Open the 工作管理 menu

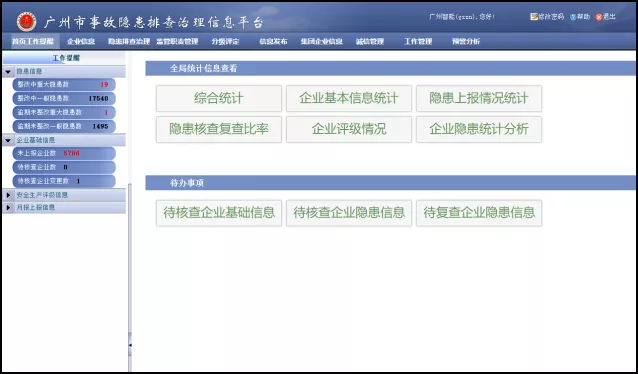tap(418, 42)
